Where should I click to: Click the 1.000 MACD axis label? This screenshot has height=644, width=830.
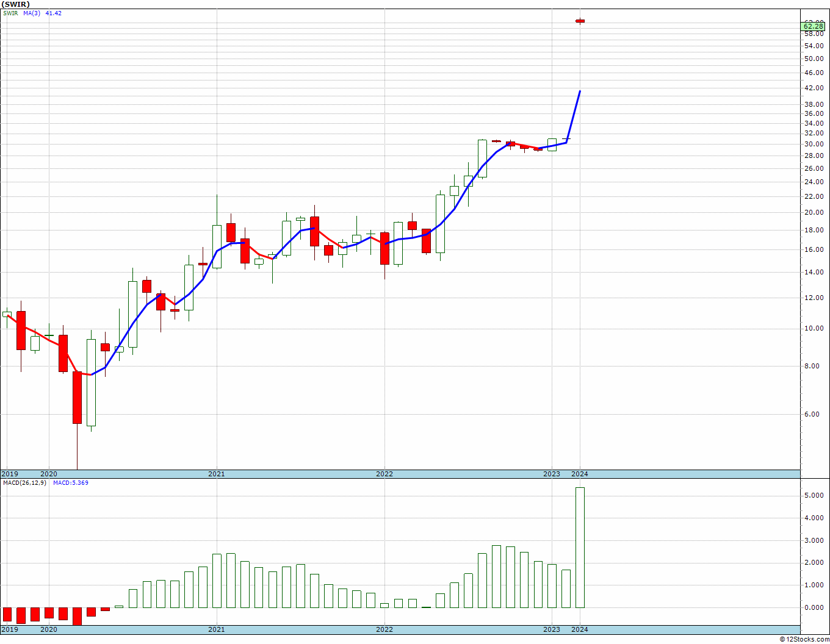814,585
